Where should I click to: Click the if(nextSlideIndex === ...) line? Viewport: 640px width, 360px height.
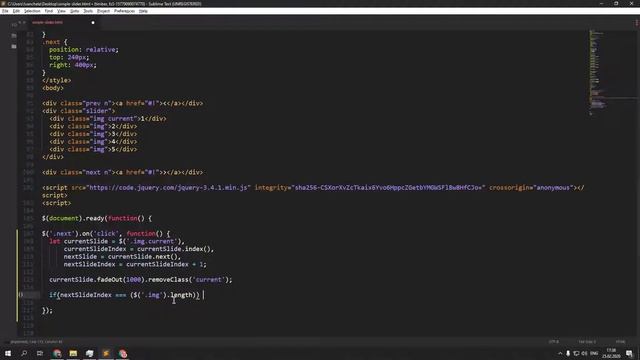[124, 295]
